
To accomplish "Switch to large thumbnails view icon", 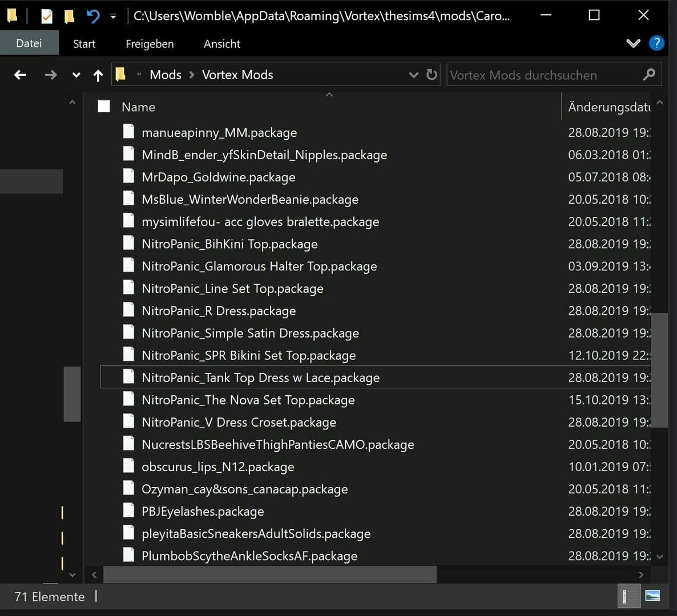I will [x=652, y=596].
